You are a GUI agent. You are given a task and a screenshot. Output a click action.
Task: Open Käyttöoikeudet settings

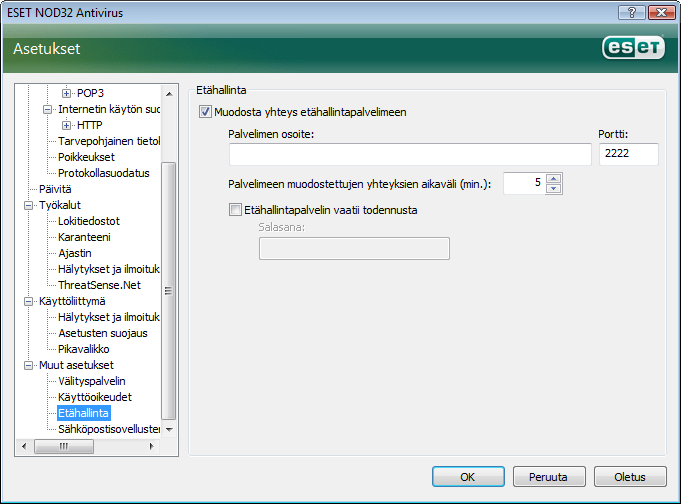click(95, 397)
